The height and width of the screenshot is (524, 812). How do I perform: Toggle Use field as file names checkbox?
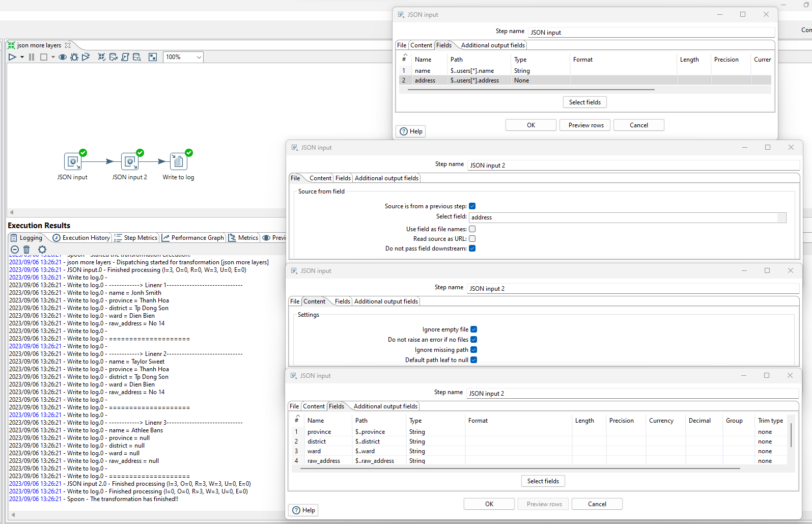[x=472, y=229]
